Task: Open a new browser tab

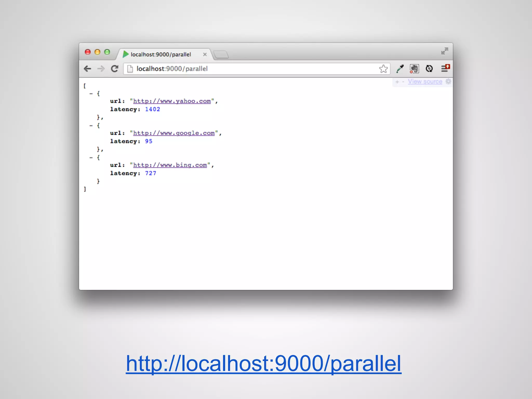Action: pos(221,55)
